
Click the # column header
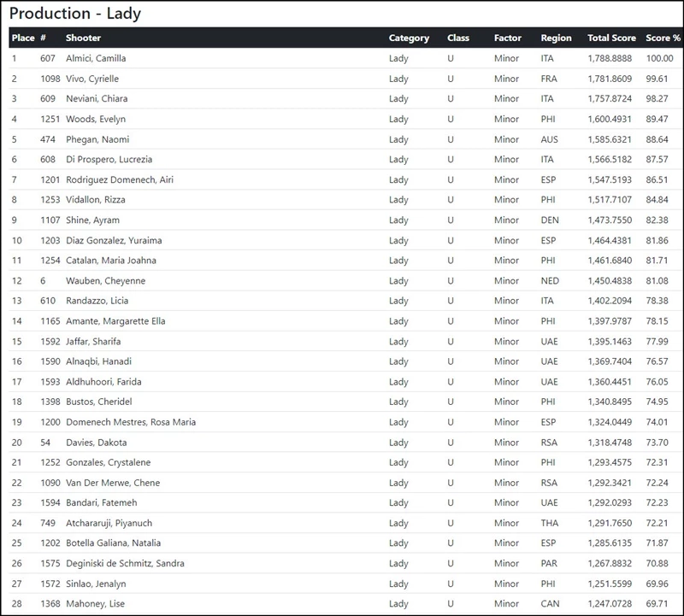(44, 38)
